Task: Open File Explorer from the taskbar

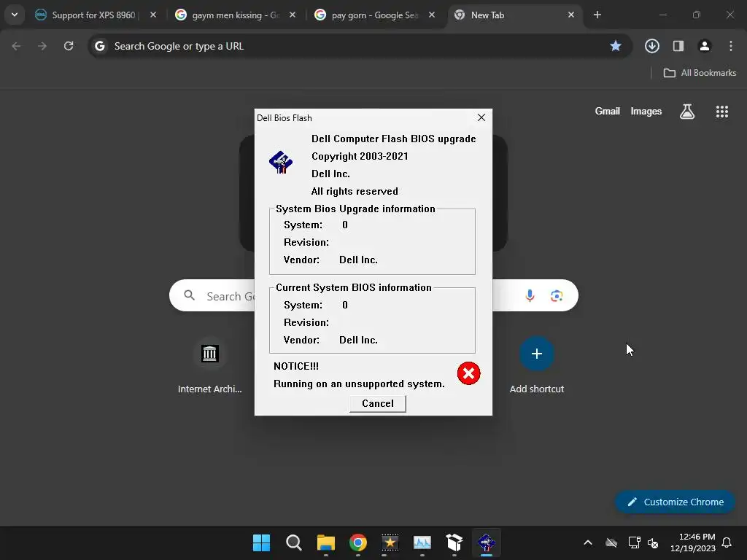Action: tap(326, 542)
